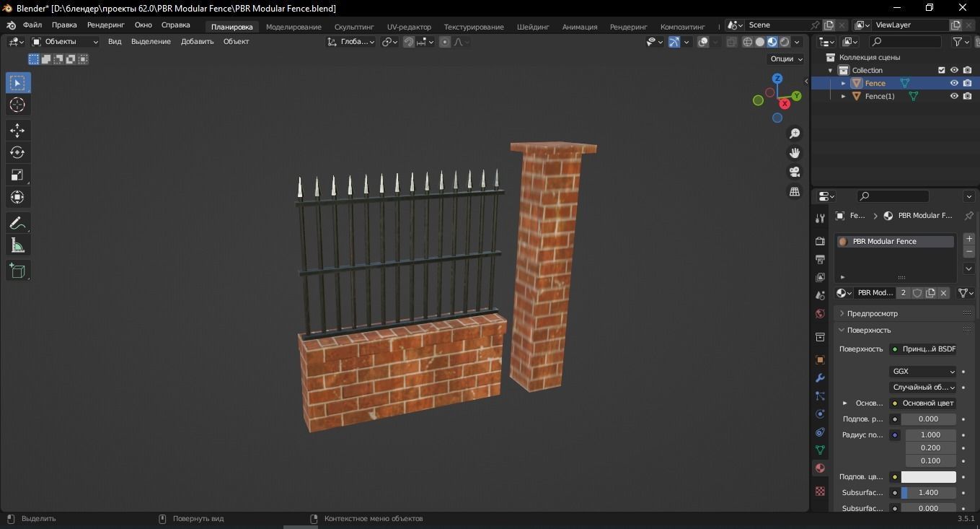This screenshot has height=529, width=980.
Task: Click the Blender logo menu icon
Action: pos(11,25)
